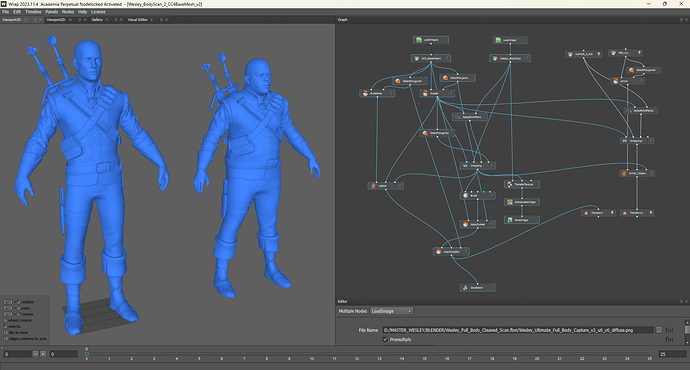Close the Graph panel
Viewport: 690px width, 370px height.
(x=686, y=20)
